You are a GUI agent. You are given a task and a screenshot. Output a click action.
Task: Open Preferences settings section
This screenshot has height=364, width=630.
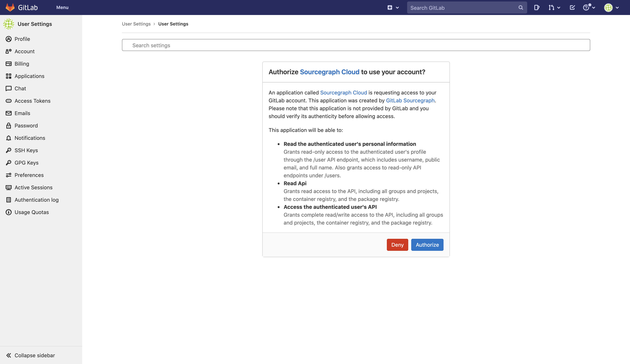click(29, 175)
